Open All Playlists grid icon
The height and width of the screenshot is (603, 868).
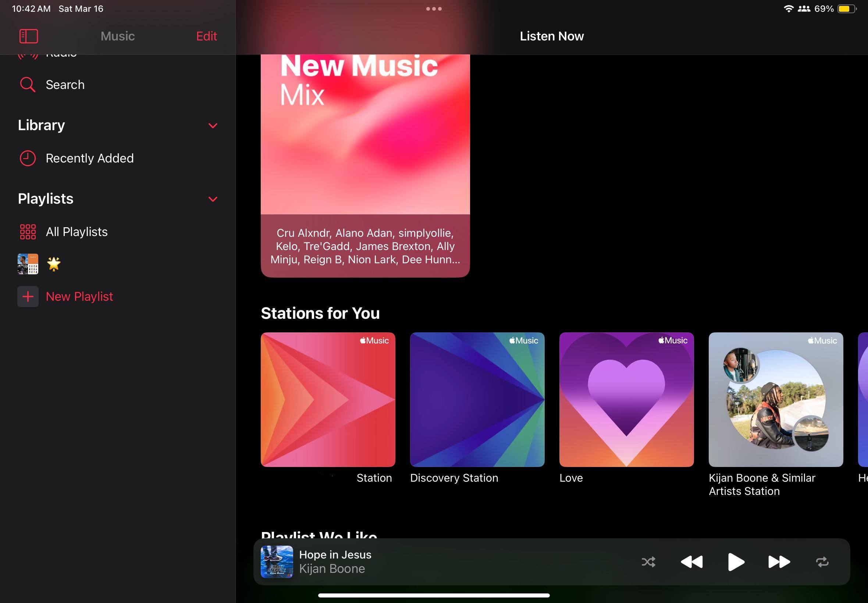28,232
